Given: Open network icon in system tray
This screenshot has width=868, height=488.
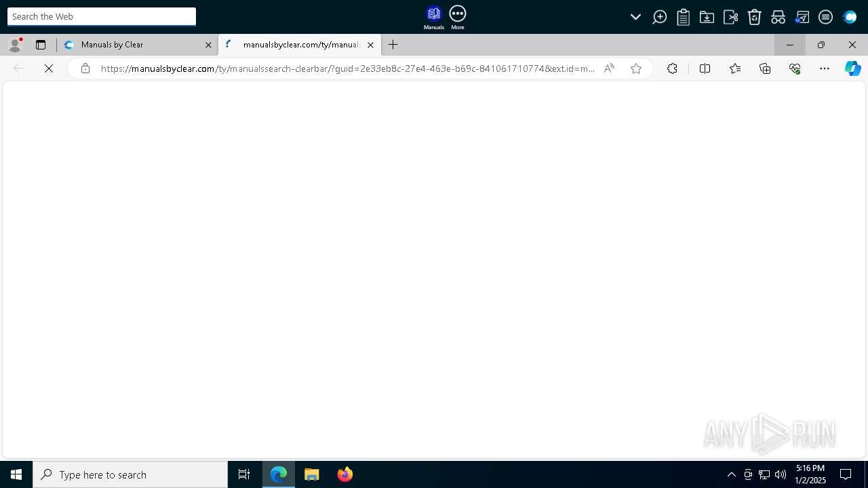Looking at the screenshot, I should point(764,474).
